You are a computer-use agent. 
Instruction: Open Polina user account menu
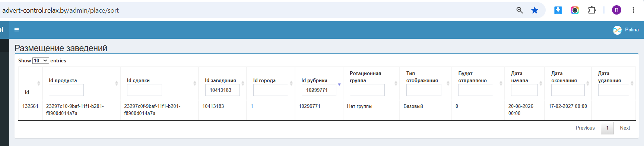tap(626, 30)
